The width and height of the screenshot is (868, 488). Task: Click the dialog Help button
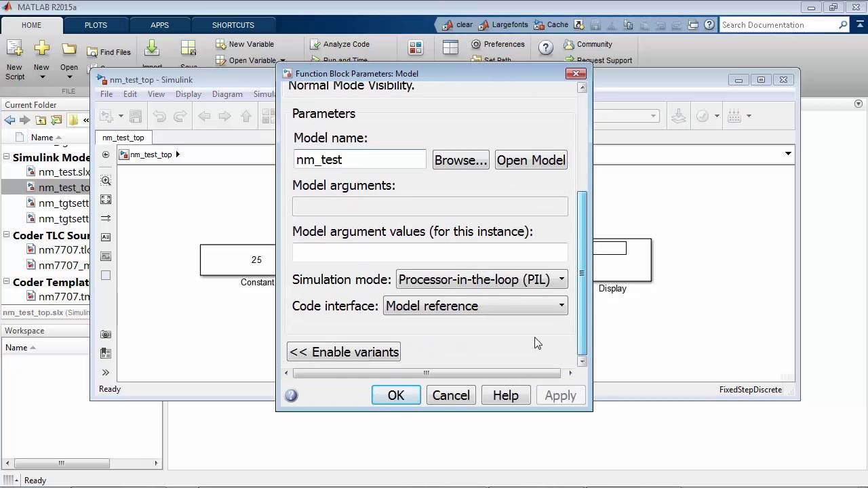pyautogui.click(x=506, y=395)
